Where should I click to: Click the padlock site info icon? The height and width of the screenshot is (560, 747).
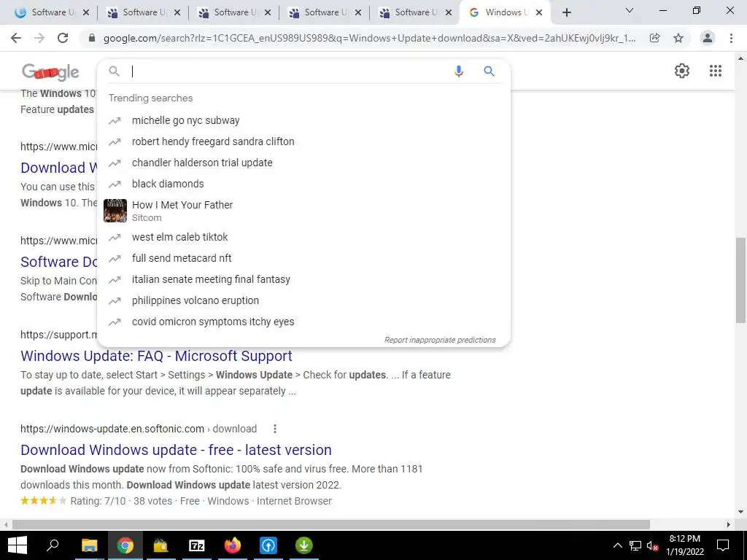pos(93,38)
